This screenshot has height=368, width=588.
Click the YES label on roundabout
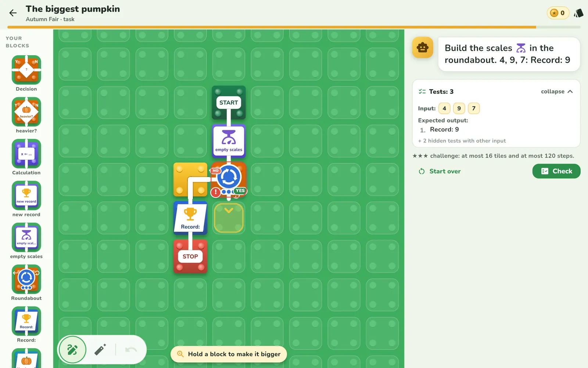[x=240, y=191]
